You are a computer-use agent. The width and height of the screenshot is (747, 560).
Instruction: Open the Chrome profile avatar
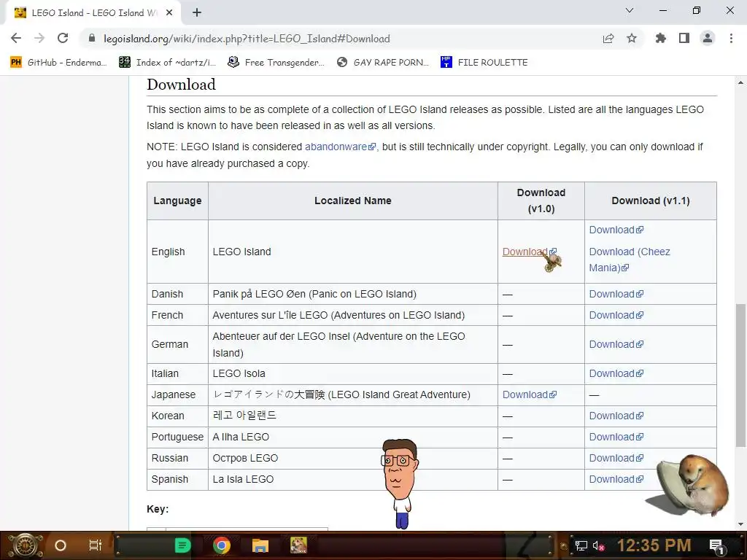pyautogui.click(x=708, y=38)
